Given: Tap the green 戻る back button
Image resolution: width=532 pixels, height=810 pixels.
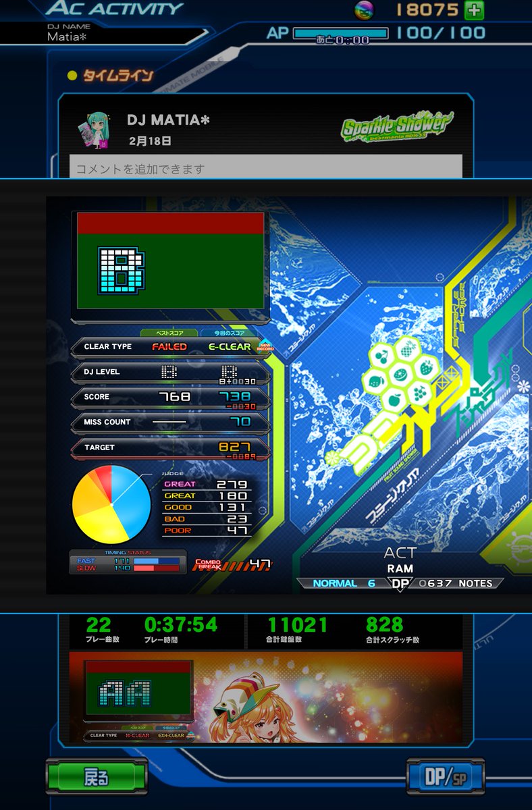Looking at the screenshot, I should [96, 778].
